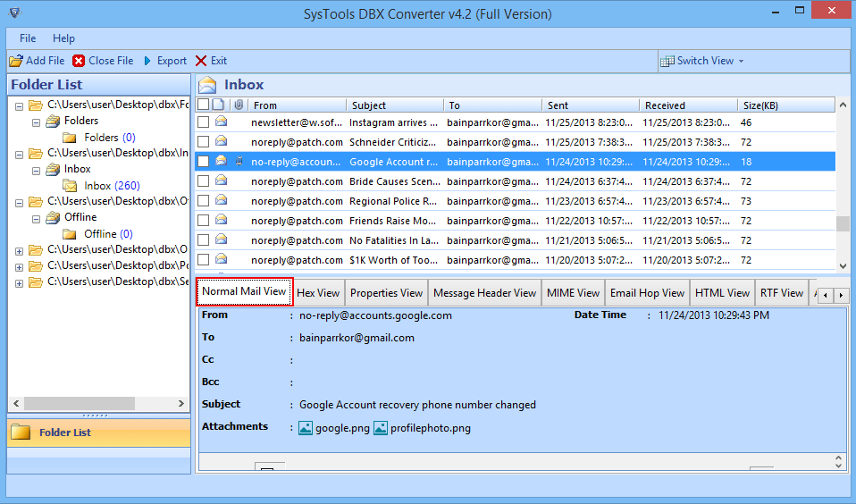Screen dimensions: 856x504
Task: Click the tab strip scroll-right arrow
Action: click(x=842, y=295)
